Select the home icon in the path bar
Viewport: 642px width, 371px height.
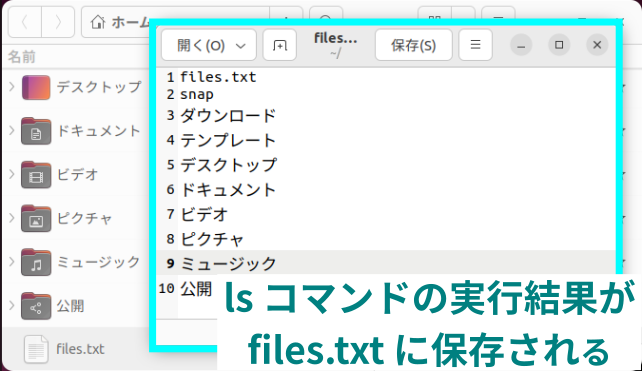click(x=98, y=22)
